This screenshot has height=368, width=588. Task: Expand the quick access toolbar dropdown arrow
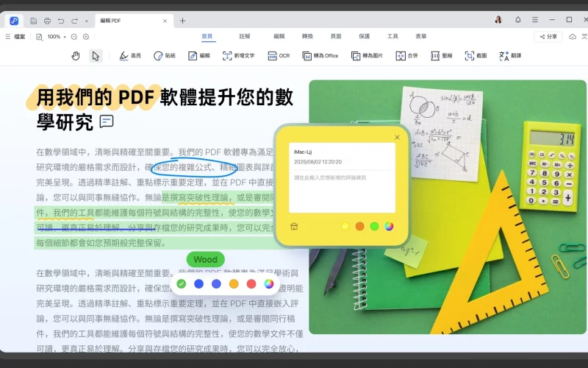(86, 21)
